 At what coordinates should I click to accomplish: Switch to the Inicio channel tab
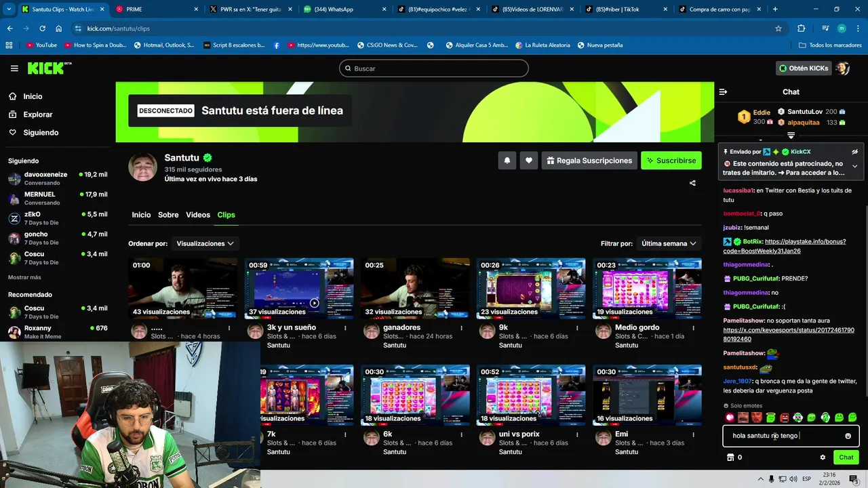point(141,215)
